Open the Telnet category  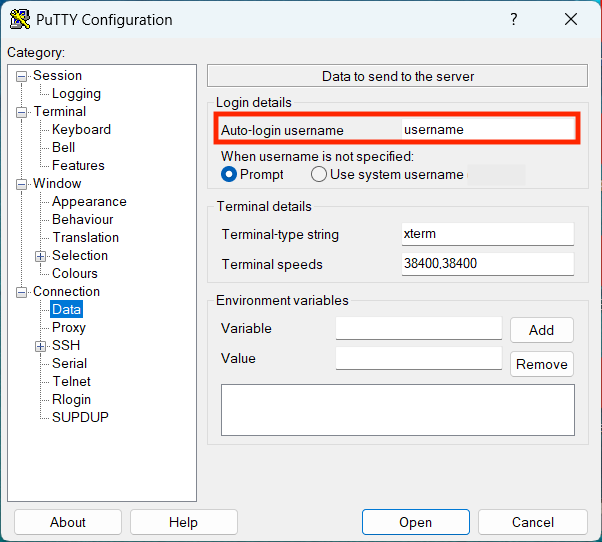(x=71, y=382)
